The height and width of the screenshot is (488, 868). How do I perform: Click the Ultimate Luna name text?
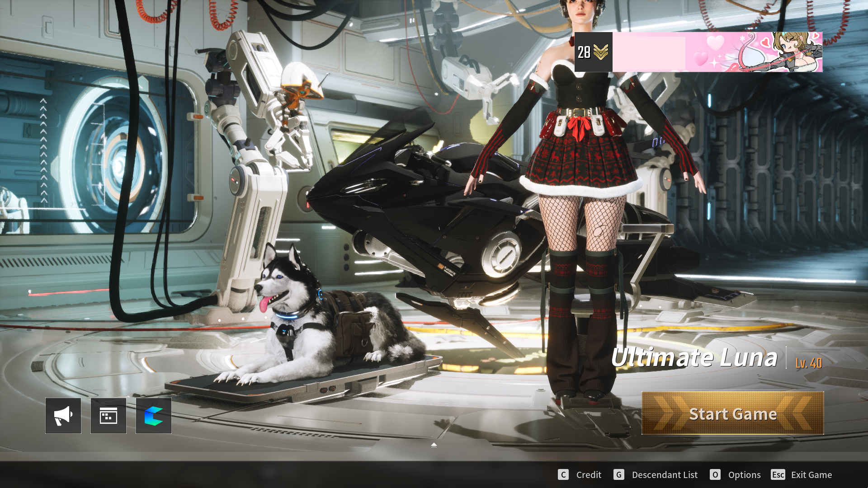pyautogui.click(x=694, y=358)
